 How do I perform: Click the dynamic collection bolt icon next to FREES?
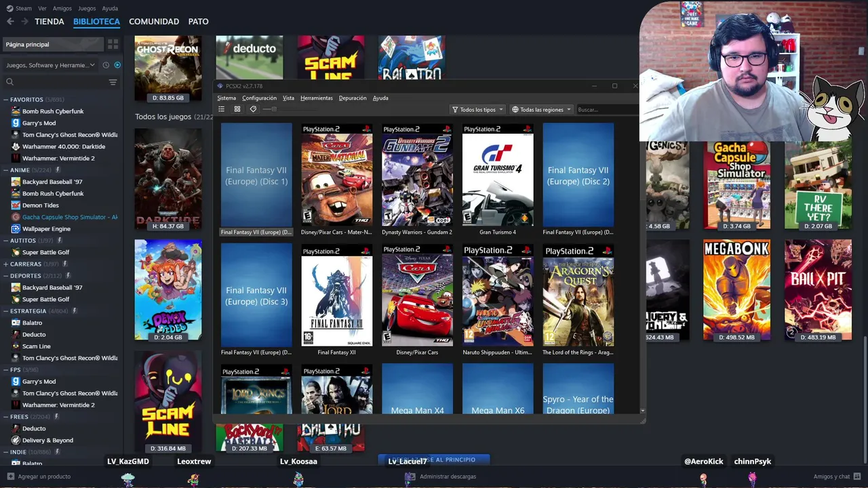tap(57, 417)
